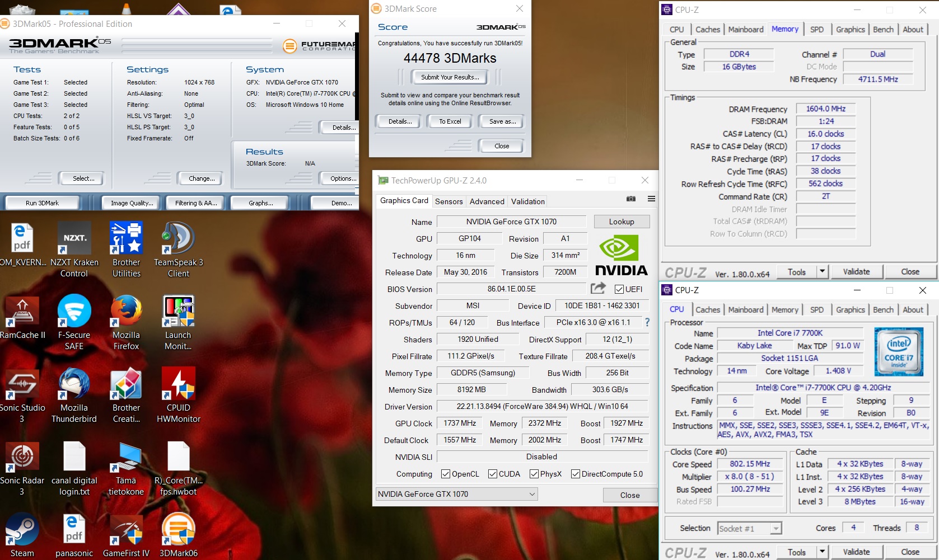Click GPU Name field in GPU-Z
Viewport: 939px width, 560px height.
511,222
